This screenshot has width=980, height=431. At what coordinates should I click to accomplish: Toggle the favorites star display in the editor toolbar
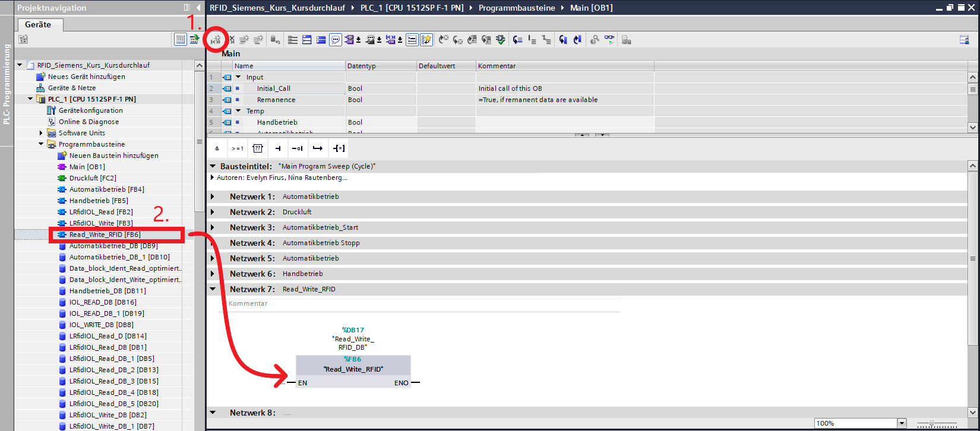point(426,40)
